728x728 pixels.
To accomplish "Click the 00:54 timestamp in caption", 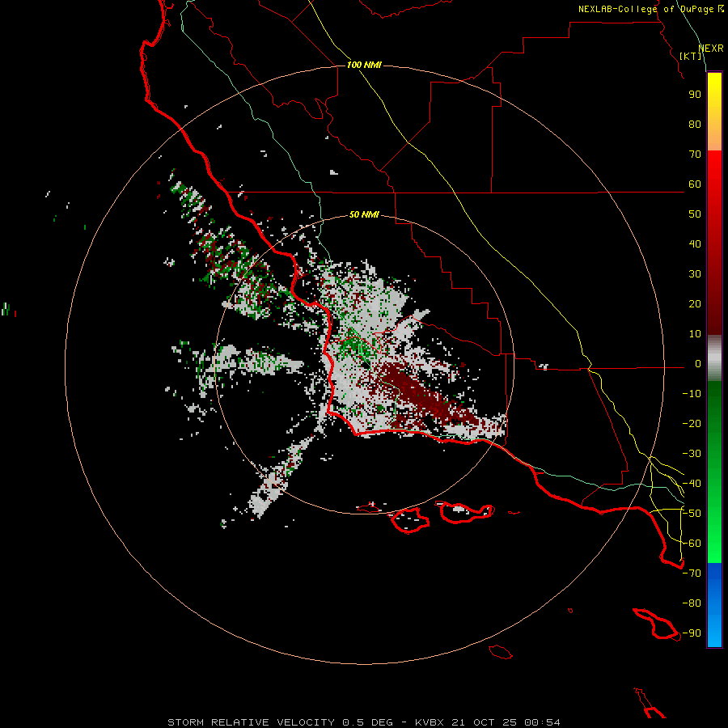I will tap(543, 722).
